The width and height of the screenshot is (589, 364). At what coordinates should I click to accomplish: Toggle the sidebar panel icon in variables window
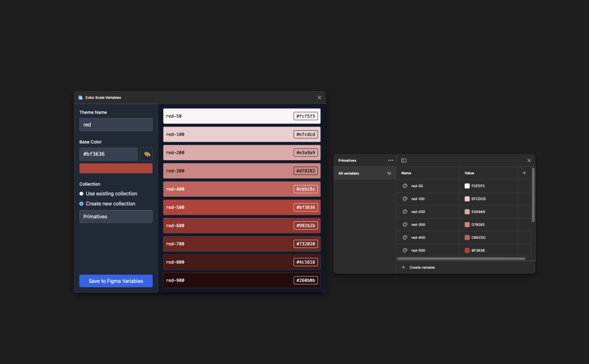[x=404, y=161]
